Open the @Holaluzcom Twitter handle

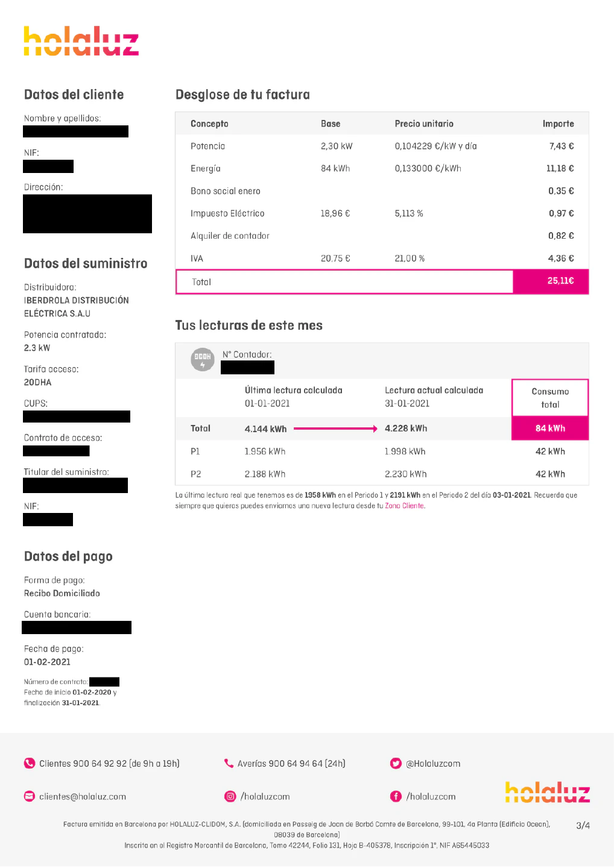click(433, 764)
